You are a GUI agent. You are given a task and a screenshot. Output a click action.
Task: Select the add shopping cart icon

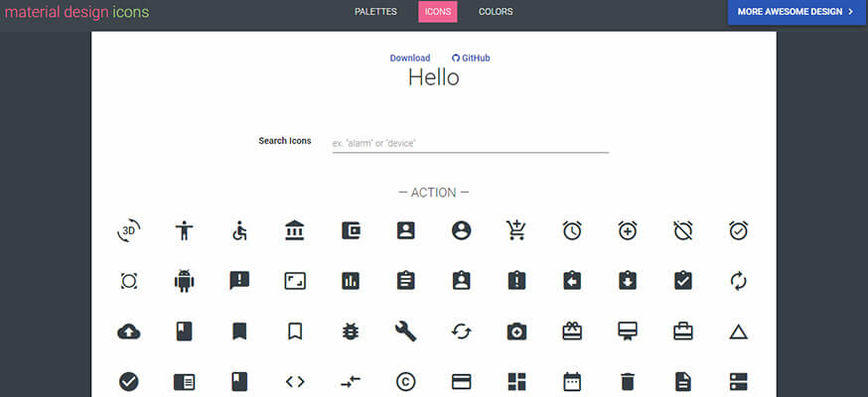(515, 230)
